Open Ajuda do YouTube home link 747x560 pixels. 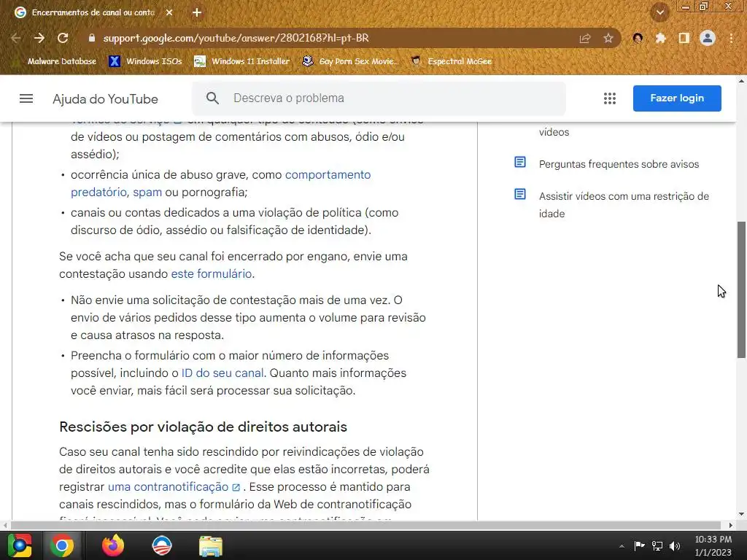point(105,99)
